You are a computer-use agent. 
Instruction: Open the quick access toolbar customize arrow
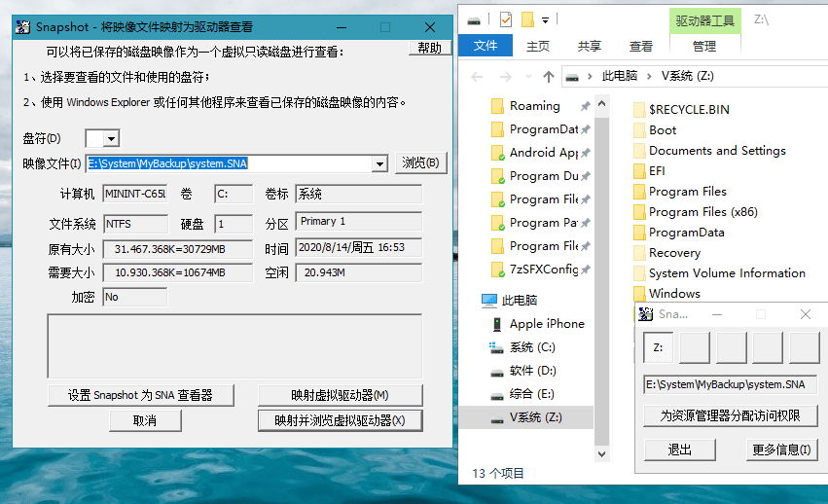click(x=546, y=19)
